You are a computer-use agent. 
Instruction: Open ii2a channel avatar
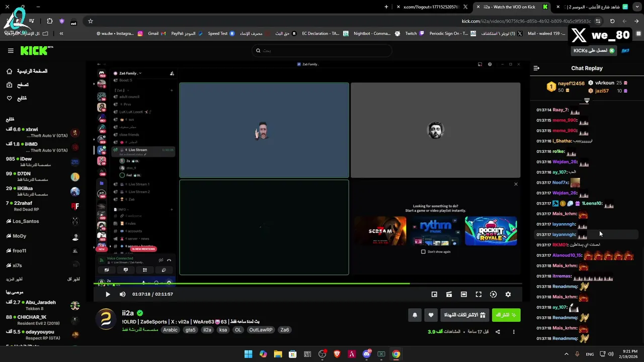pos(106,319)
